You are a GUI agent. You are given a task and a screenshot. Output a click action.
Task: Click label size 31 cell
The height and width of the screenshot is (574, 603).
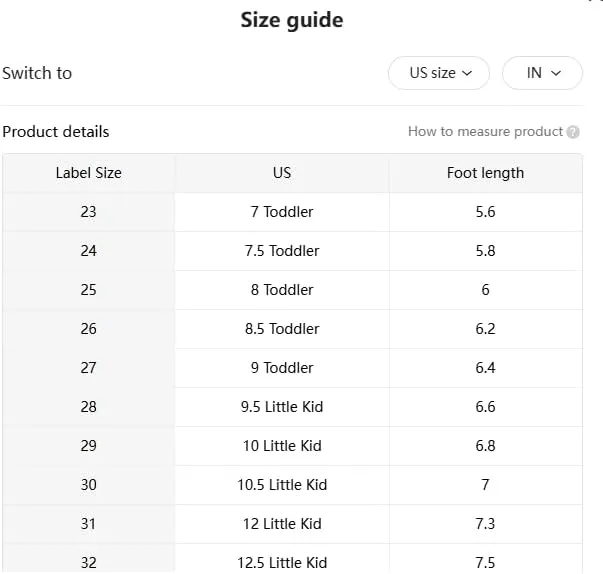88,524
